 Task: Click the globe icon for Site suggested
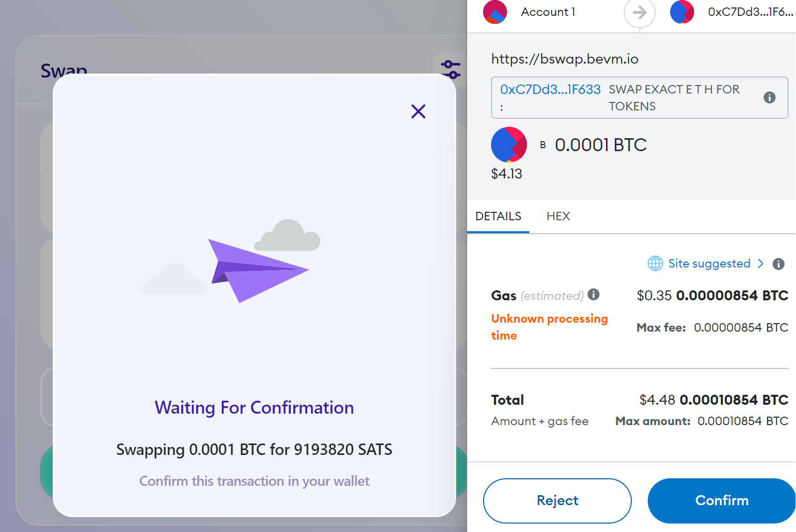(x=655, y=264)
